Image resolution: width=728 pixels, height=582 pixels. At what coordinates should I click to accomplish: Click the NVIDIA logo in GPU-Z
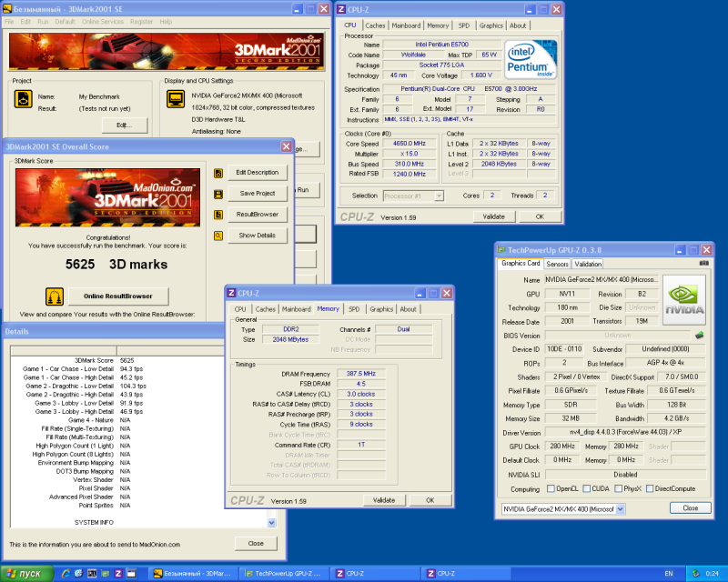point(684,300)
